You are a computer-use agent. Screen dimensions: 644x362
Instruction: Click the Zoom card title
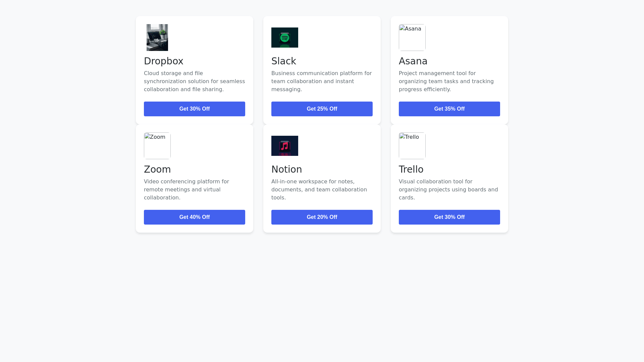click(x=157, y=169)
